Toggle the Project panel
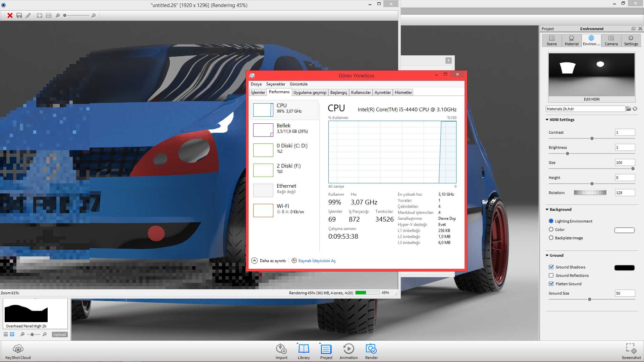The height and width of the screenshot is (362, 644). pos(326,352)
